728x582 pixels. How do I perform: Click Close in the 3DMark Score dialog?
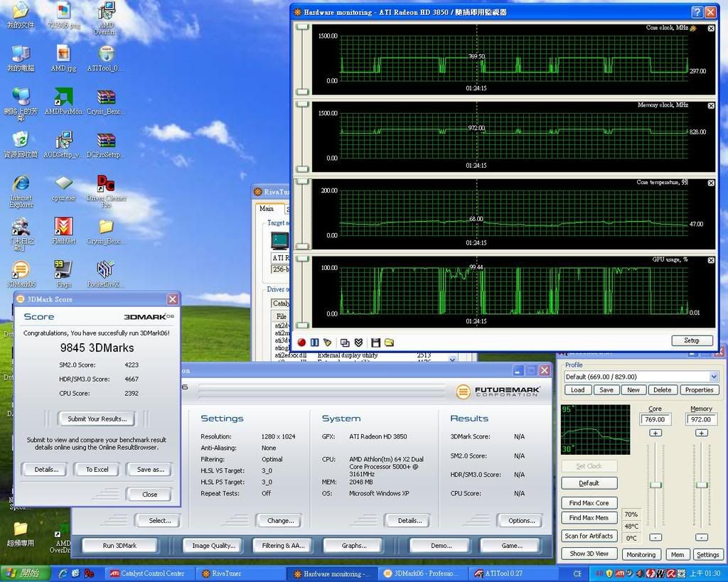(x=149, y=495)
